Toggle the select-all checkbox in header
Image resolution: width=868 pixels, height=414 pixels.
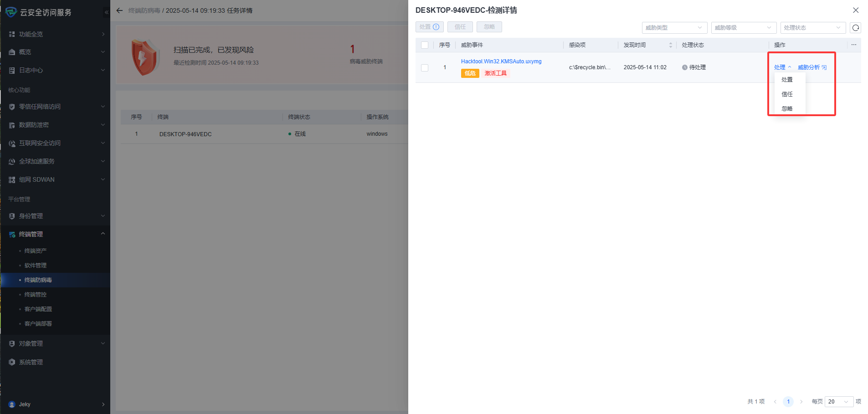(x=425, y=45)
